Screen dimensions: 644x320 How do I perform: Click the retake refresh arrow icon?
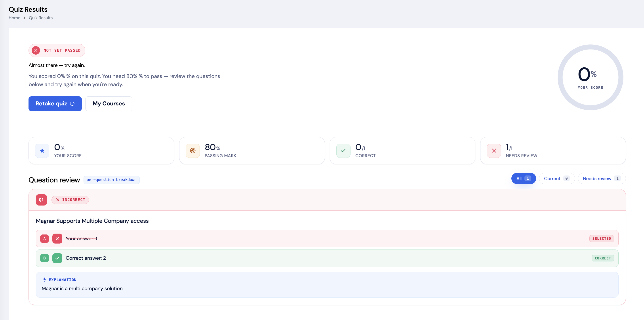pos(72,103)
